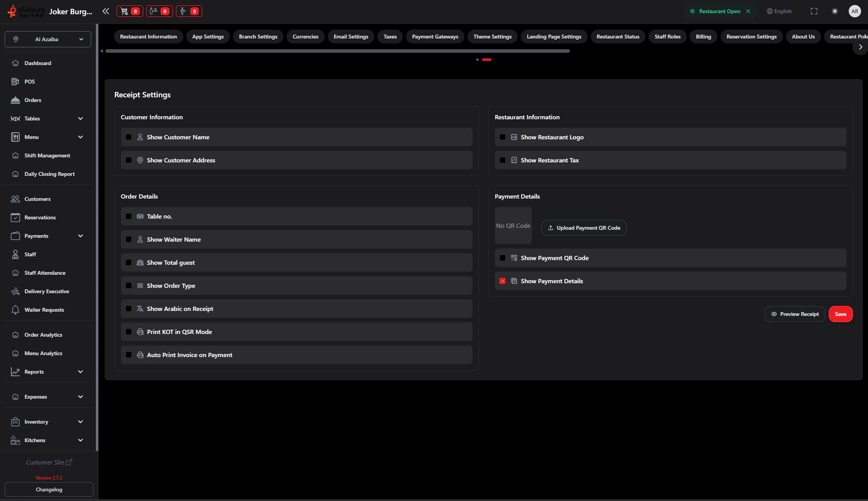
Task: Open the Payment Gateways tab
Action: coord(435,37)
